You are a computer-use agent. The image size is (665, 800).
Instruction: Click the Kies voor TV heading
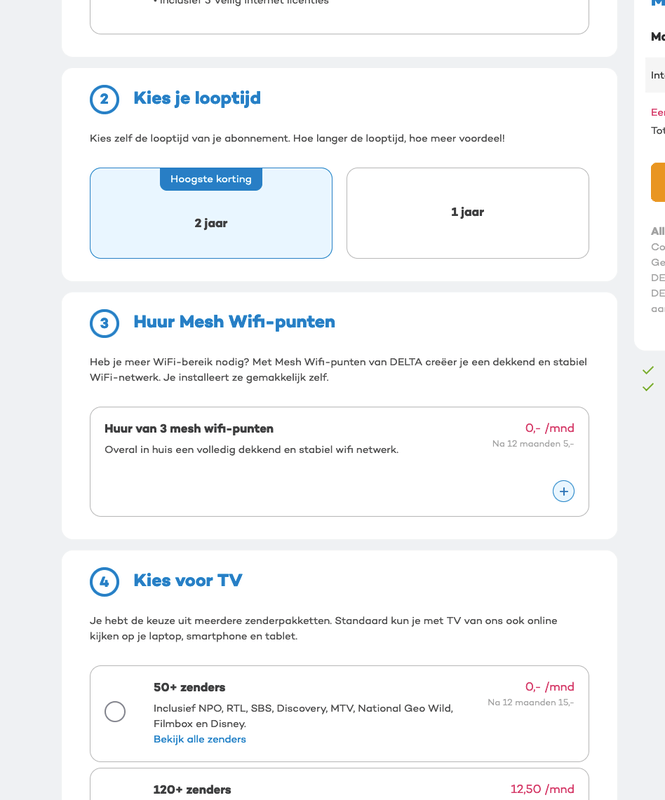(188, 581)
